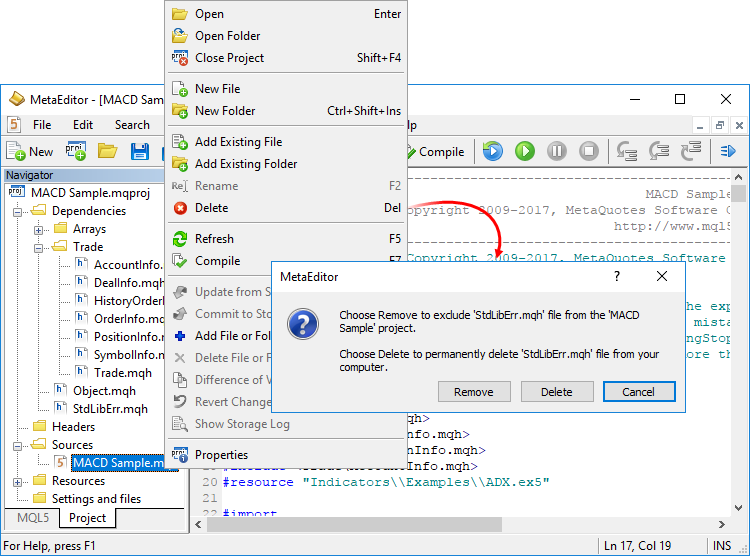Choose Add Existing File entry
The image size is (750, 556).
coord(286,142)
